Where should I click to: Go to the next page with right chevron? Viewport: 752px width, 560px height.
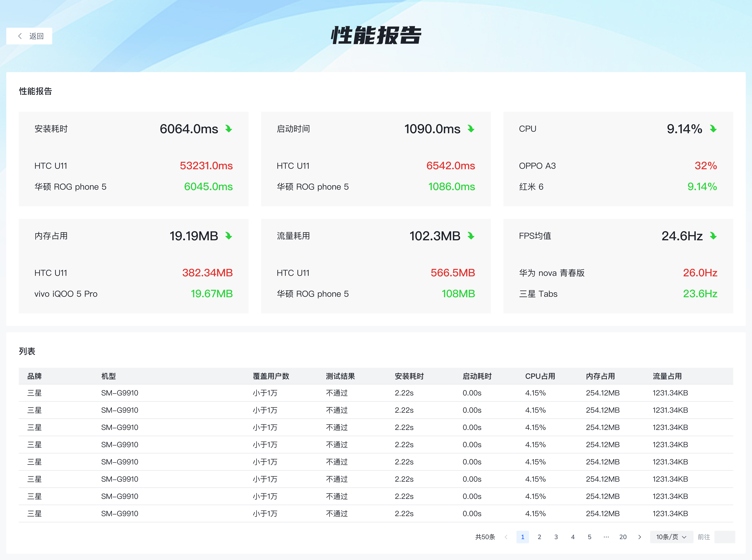click(x=640, y=537)
